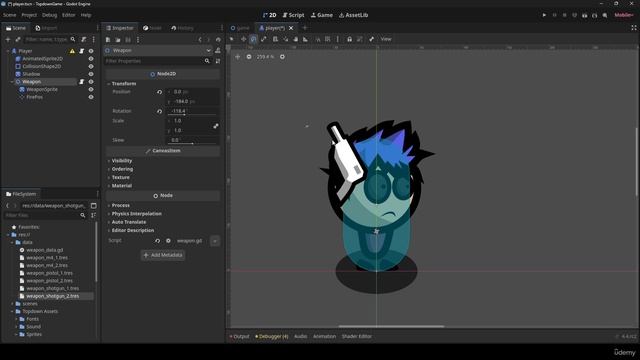Add a new child node

[x=8, y=39]
